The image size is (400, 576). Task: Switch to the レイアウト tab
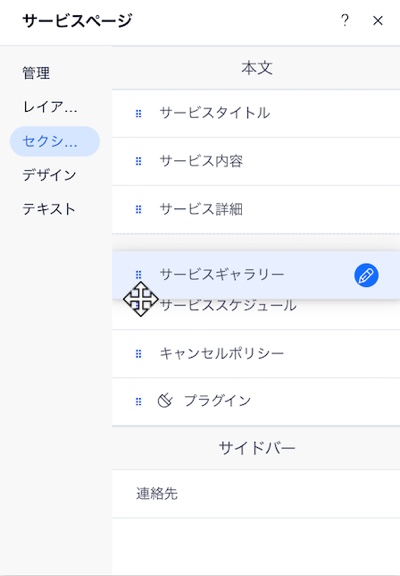(x=50, y=107)
